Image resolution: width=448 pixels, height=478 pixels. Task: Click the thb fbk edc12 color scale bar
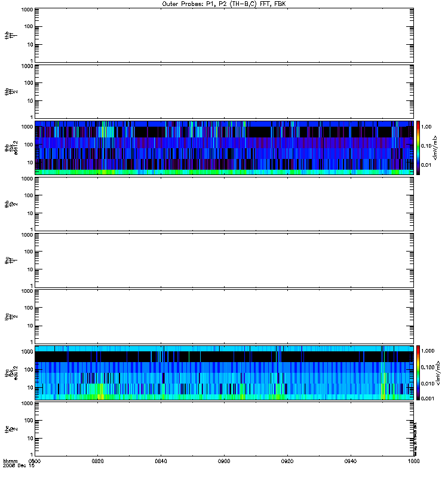(x=418, y=148)
